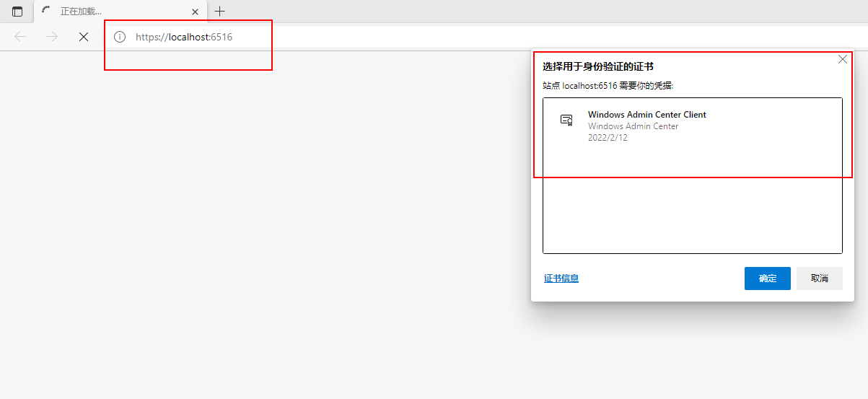The height and width of the screenshot is (399, 868).
Task: Click the dialog title 选择用于身份验证的证书
Action: [x=598, y=66]
